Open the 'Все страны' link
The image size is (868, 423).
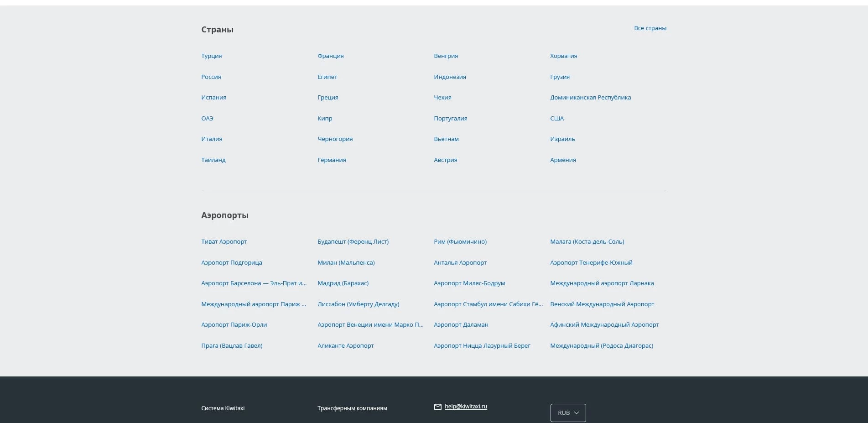pyautogui.click(x=650, y=28)
